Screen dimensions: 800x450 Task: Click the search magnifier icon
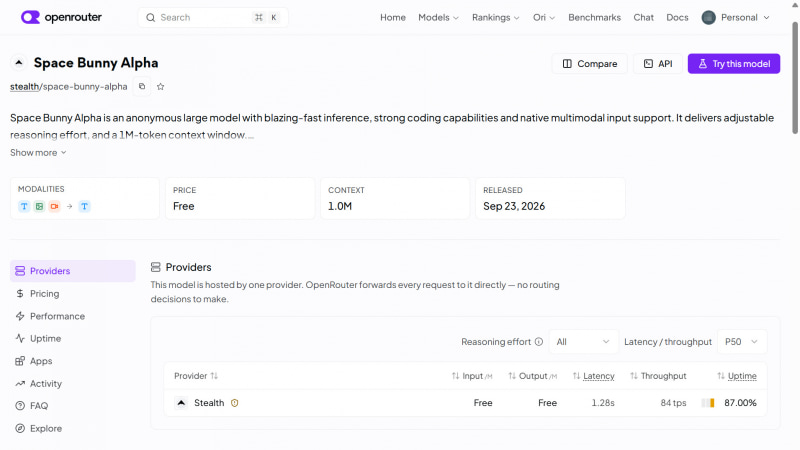pyautogui.click(x=151, y=17)
